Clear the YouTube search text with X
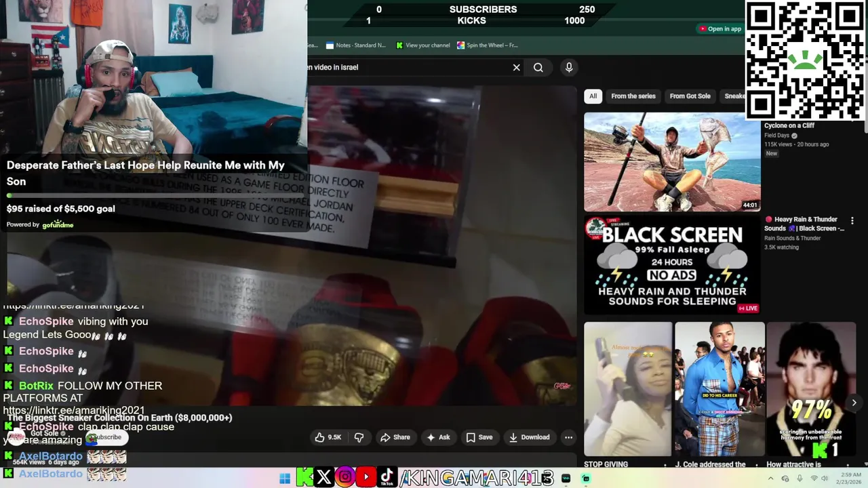The image size is (868, 488). 516,67
